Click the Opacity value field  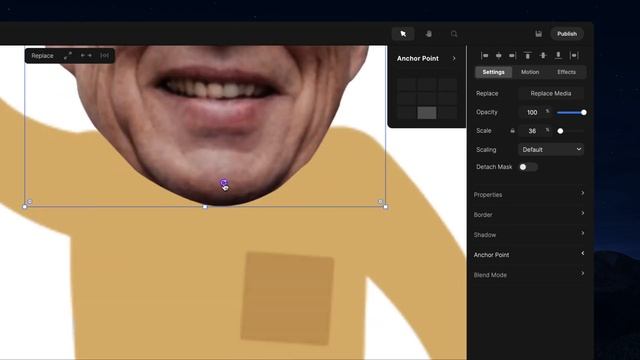(532, 112)
